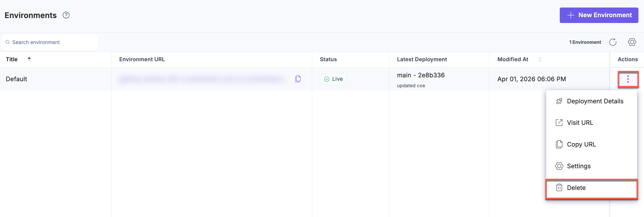Viewport: 644px width, 217px height.
Task: Click the refresh icon above the table
Action: click(x=613, y=42)
